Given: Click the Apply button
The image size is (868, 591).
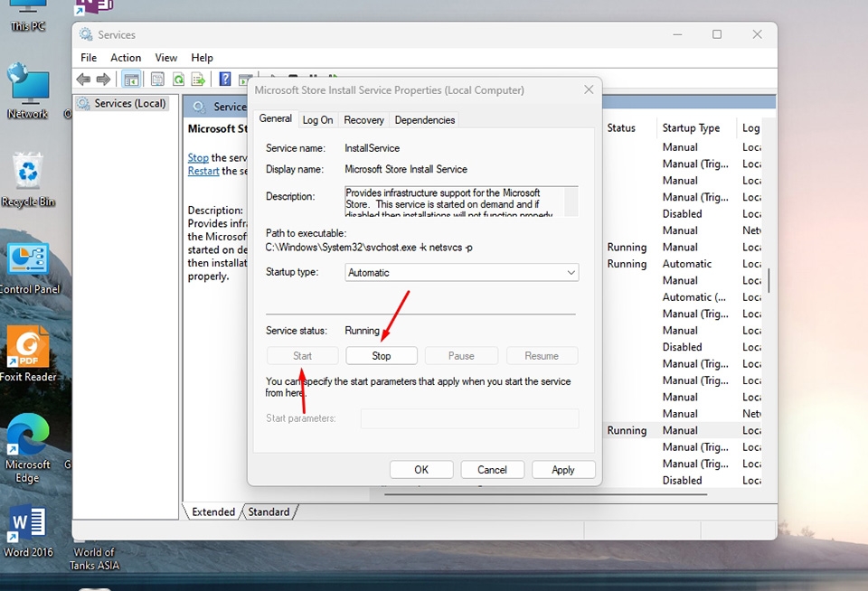Looking at the screenshot, I should [563, 470].
